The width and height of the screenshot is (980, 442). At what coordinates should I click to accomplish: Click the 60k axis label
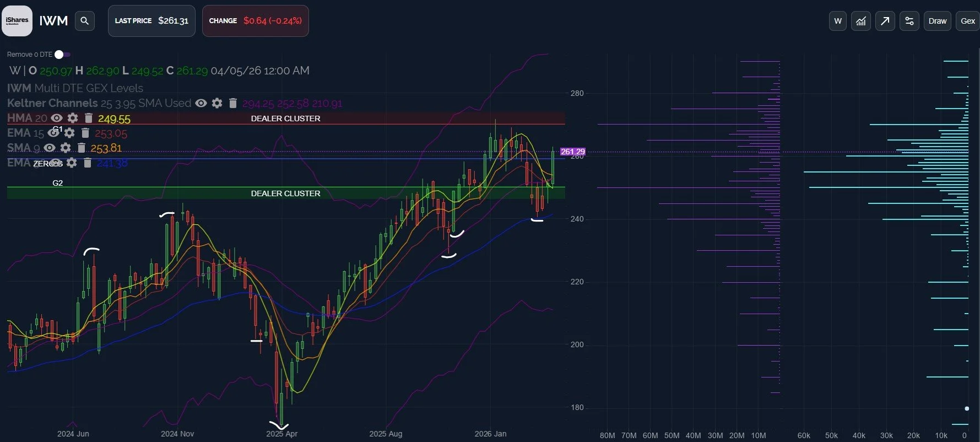point(804,435)
